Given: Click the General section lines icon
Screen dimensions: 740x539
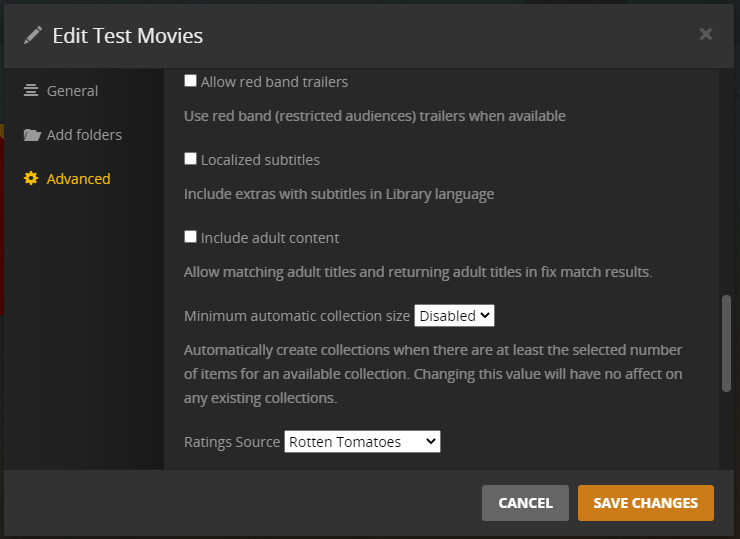Looking at the screenshot, I should 31,91.
